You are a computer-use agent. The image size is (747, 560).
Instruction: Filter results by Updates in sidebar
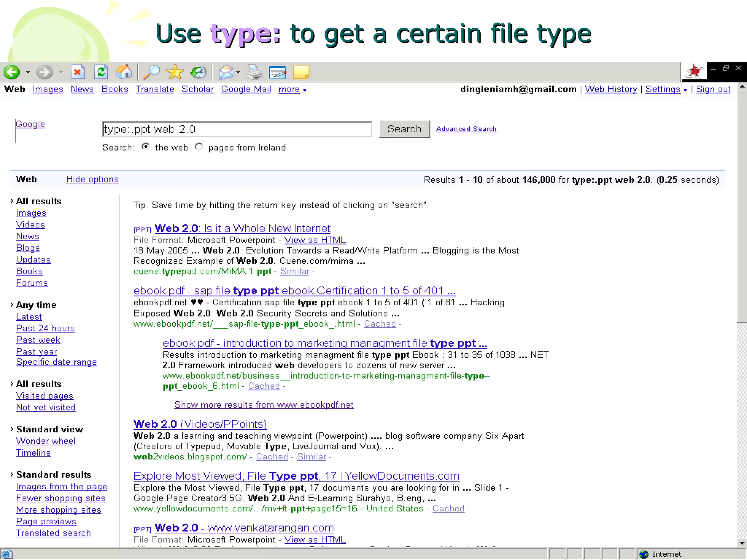pos(33,260)
